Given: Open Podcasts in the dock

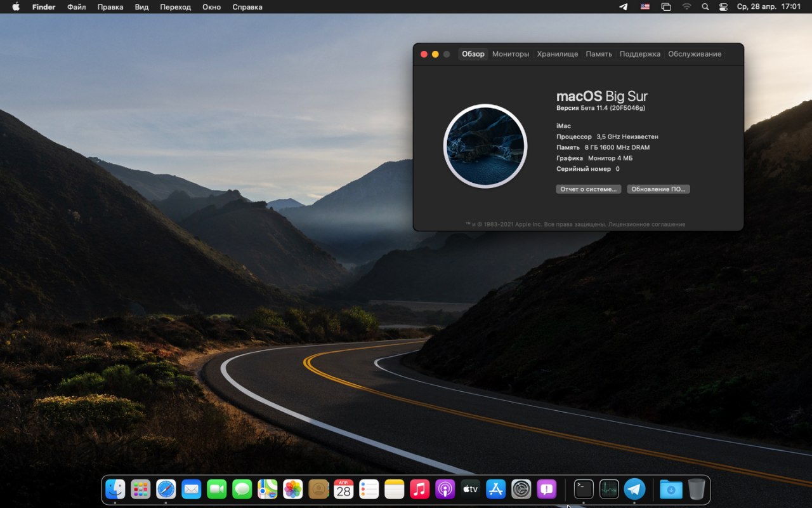Looking at the screenshot, I should (x=445, y=489).
